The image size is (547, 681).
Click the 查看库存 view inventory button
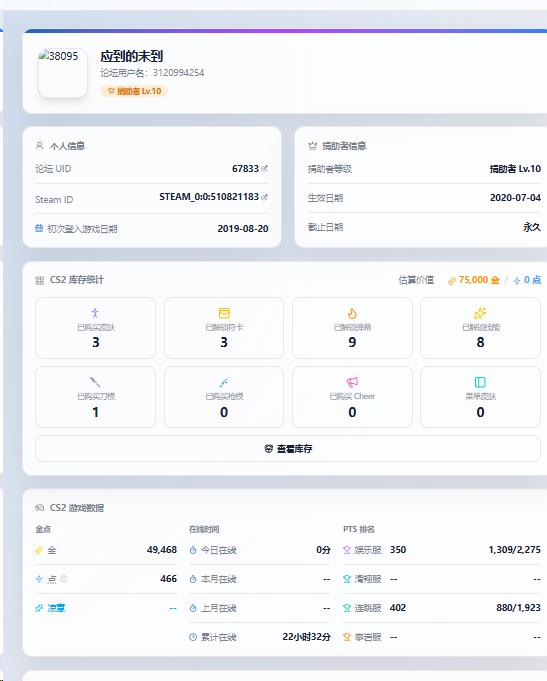(x=288, y=449)
